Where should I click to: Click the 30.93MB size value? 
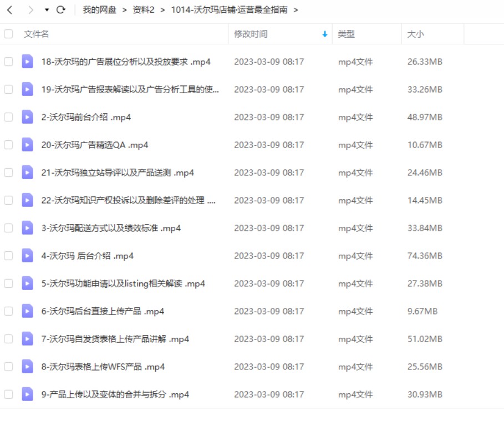(425, 394)
